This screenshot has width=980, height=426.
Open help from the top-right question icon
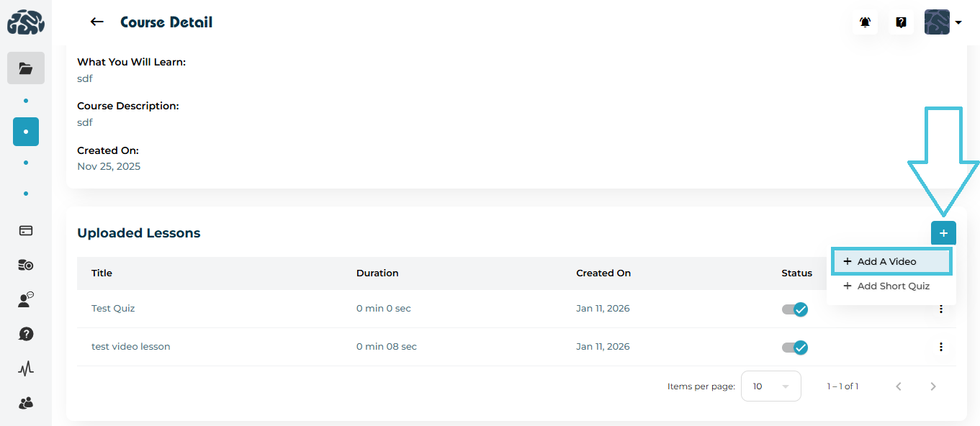[901, 22]
